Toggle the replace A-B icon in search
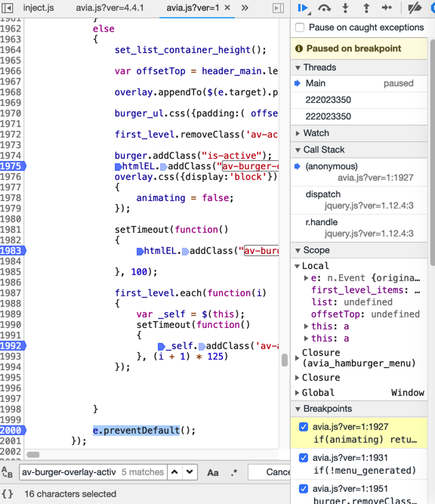Viewport: 435px width, 504px height. click(x=8, y=472)
